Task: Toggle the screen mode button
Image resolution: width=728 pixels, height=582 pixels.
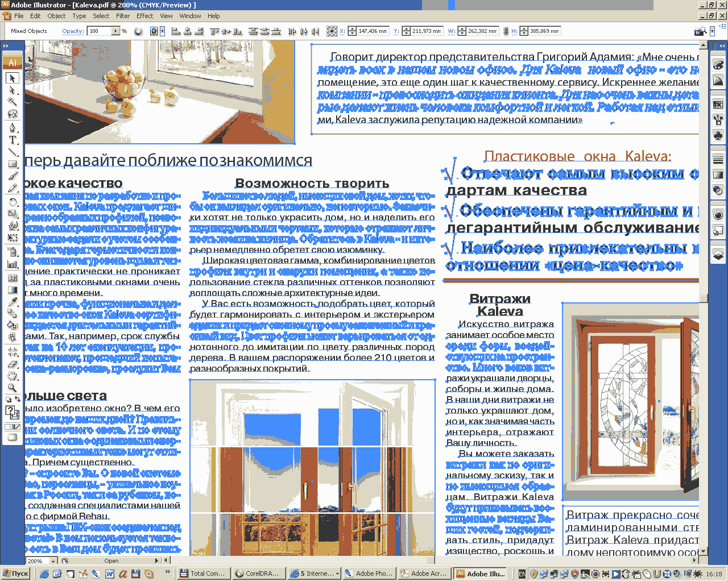Action: [13, 438]
